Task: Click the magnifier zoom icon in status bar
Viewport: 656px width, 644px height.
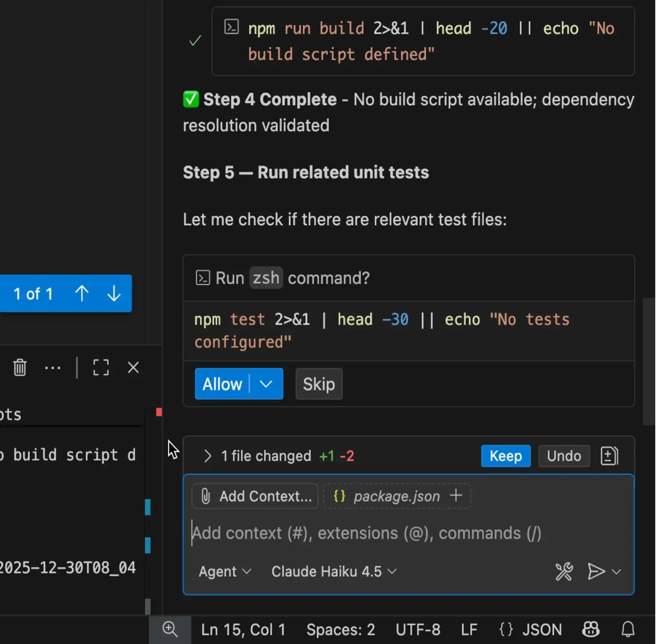Action: 170,630
